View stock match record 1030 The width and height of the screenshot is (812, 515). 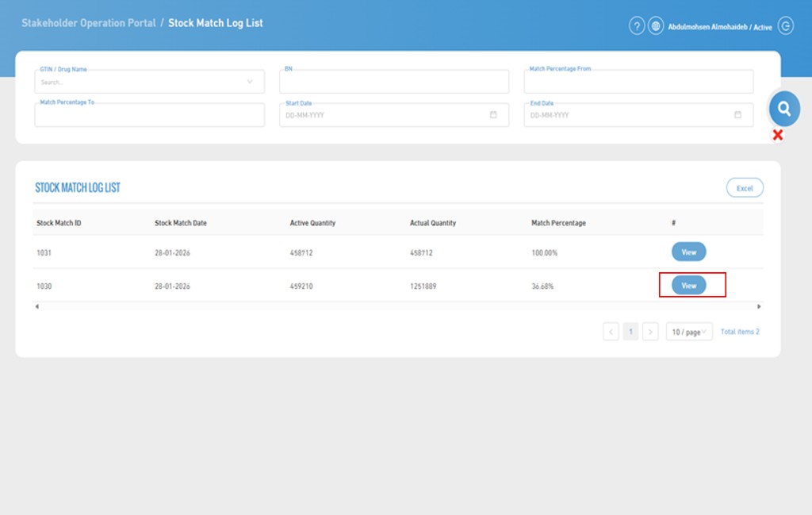tap(688, 286)
